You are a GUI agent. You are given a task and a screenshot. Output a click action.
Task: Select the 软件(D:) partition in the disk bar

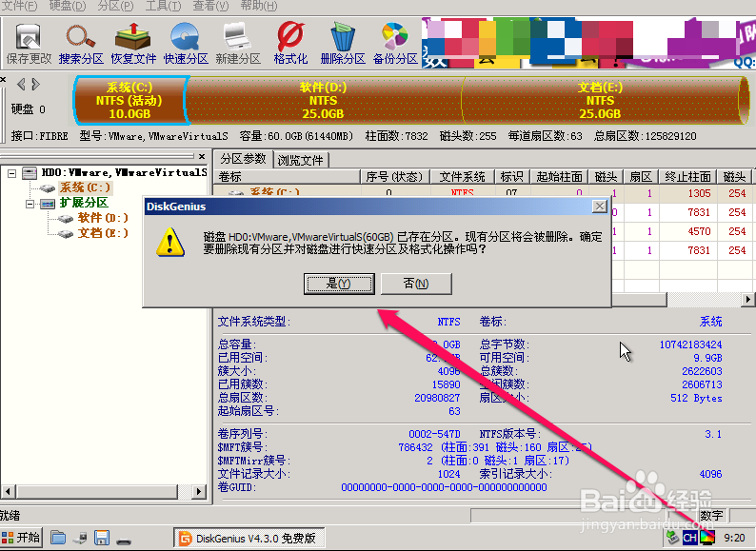click(x=323, y=100)
